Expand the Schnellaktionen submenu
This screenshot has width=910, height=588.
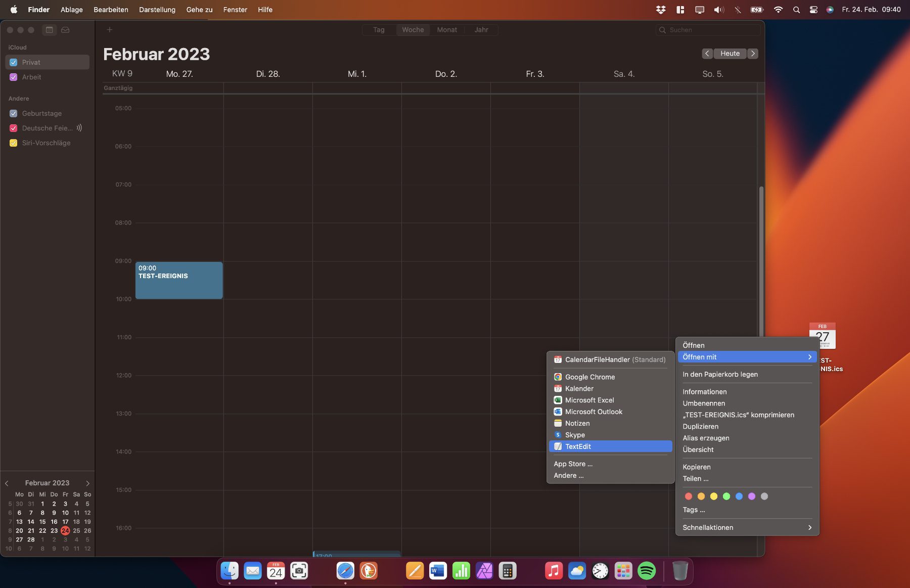click(x=747, y=527)
